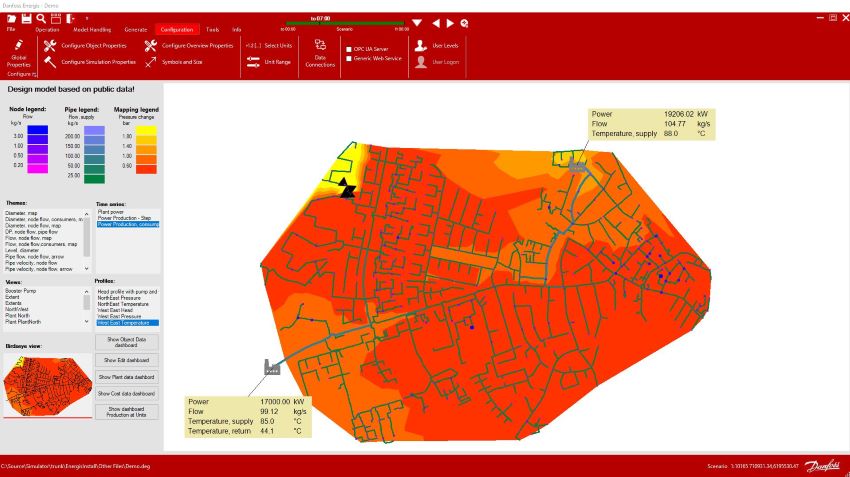Open file via folder icon

(x=11, y=18)
